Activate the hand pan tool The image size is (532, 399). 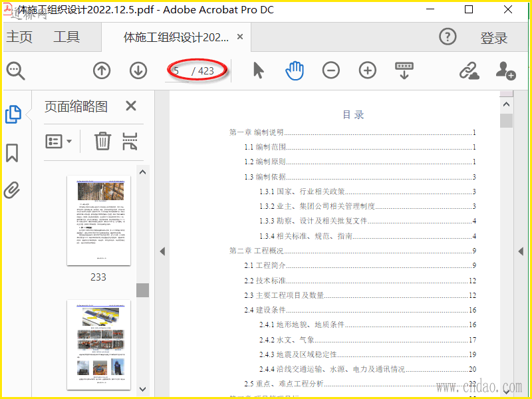(x=295, y=70)
